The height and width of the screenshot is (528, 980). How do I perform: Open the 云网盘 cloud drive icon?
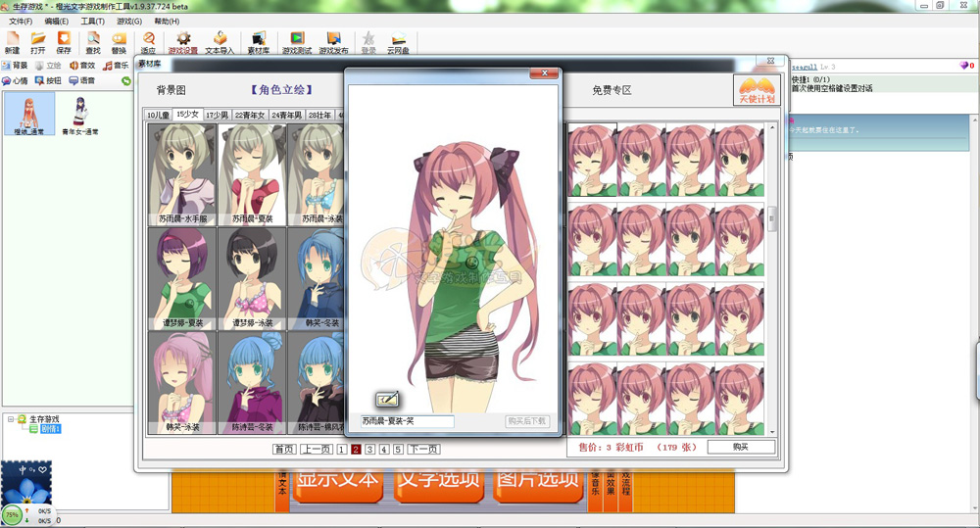click(x=398, y=39)
